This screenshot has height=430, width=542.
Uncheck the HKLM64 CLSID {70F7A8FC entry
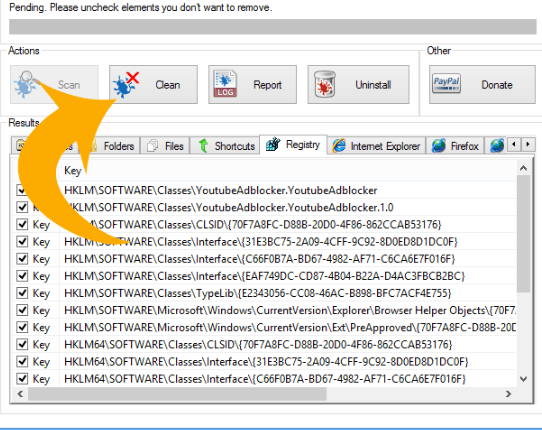22,345
